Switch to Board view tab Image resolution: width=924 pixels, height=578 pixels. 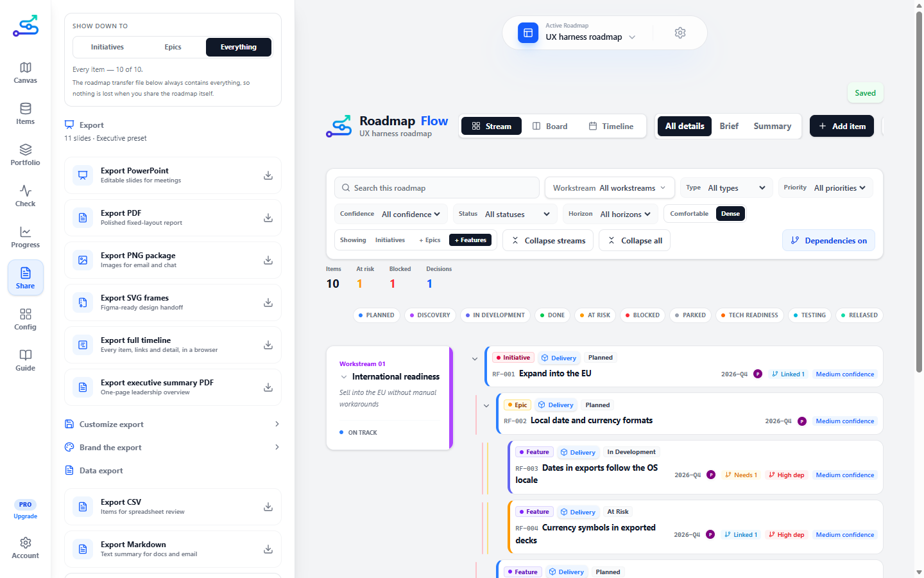pyautogui.click(x=551, y=127)
